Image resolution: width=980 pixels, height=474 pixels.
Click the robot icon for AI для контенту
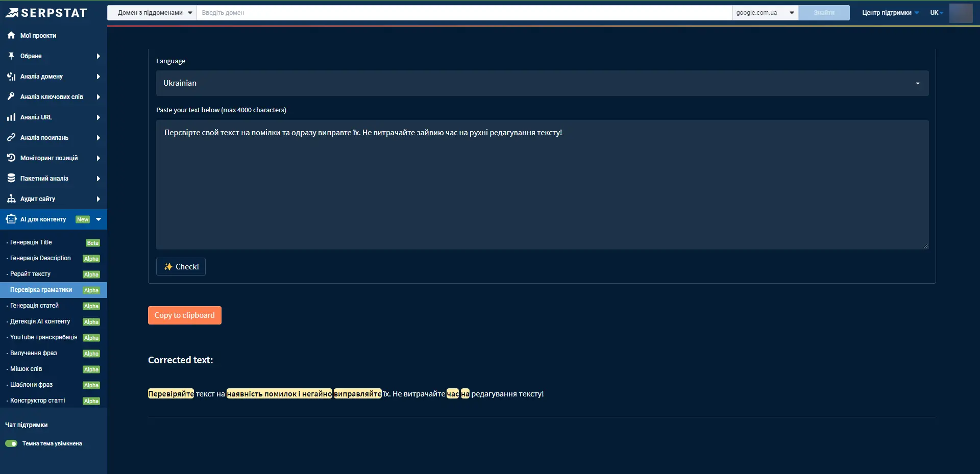click(11, 219)
